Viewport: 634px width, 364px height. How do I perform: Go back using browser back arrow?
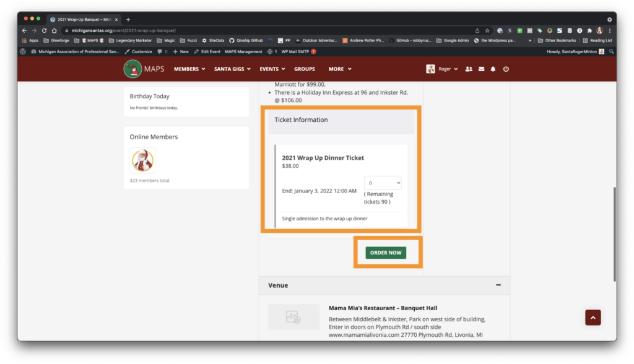24,30
